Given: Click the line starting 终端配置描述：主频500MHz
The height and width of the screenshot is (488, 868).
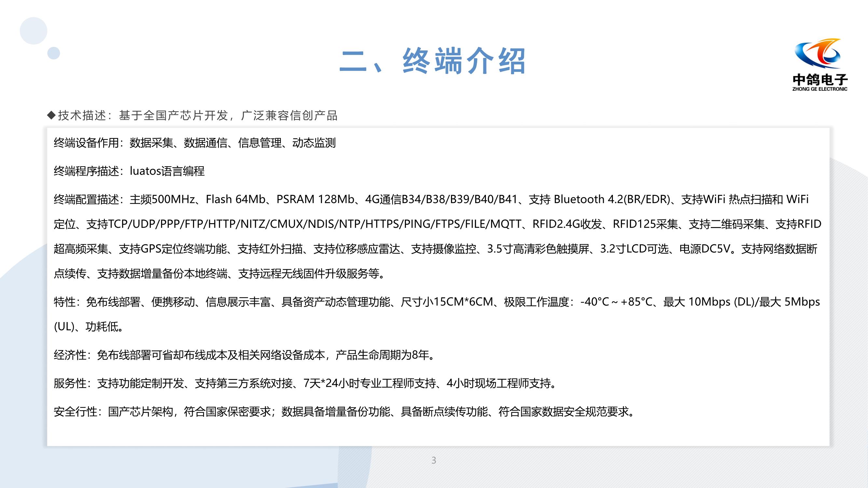Looking at the screenshot, I should 431,199.
